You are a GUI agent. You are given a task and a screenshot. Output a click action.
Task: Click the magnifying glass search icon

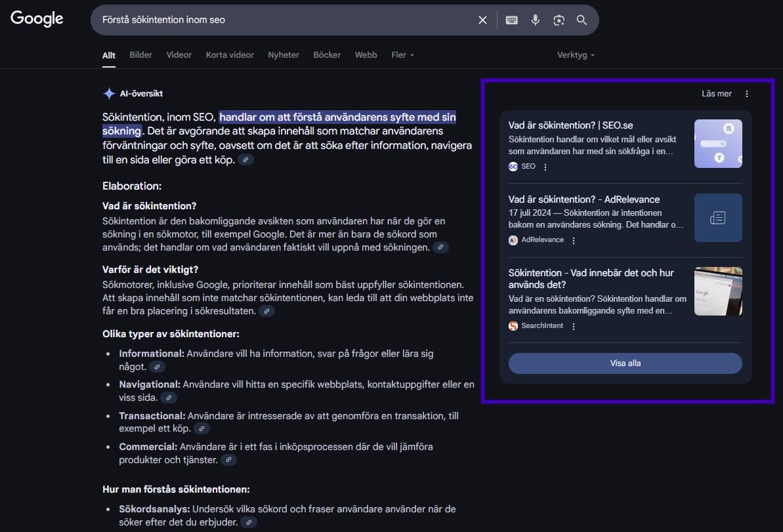click(x=582, y=20)
